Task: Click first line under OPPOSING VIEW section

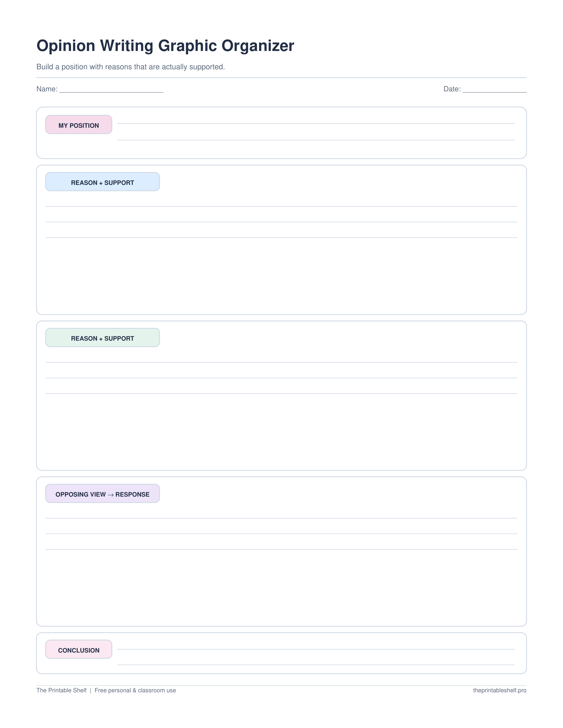Action: [x=281, y=518]
